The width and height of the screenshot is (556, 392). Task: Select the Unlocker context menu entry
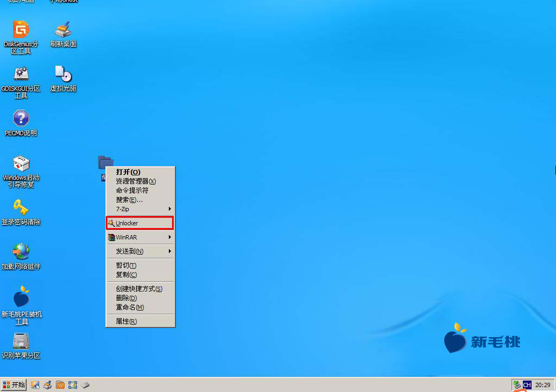[x=140, y=223]
